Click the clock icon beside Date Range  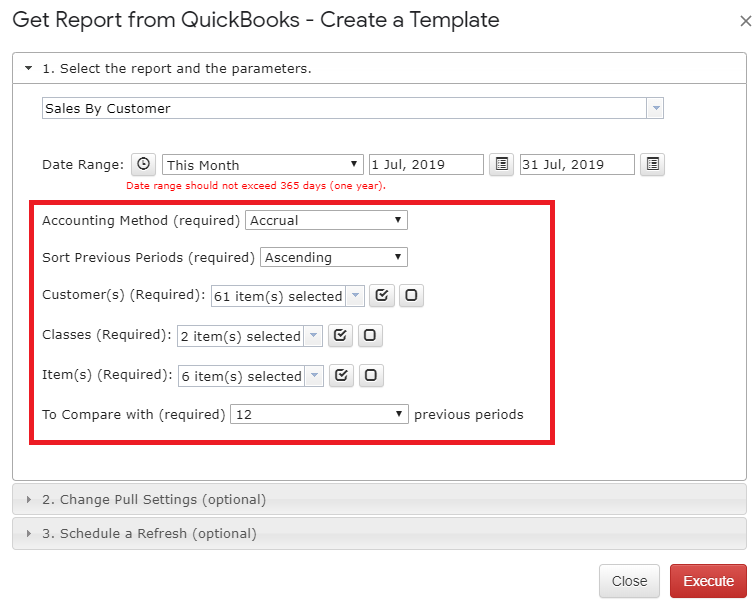[x=143, y=164]
